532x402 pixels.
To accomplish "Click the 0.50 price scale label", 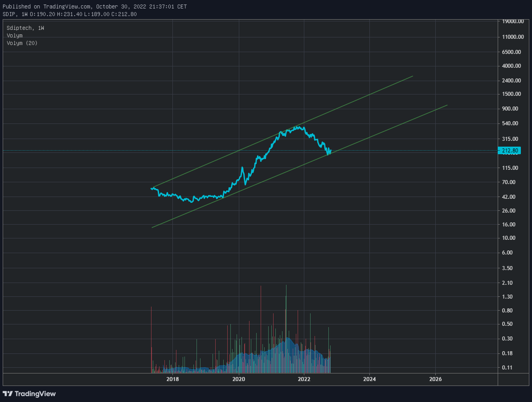I will [x=507, y=324].
